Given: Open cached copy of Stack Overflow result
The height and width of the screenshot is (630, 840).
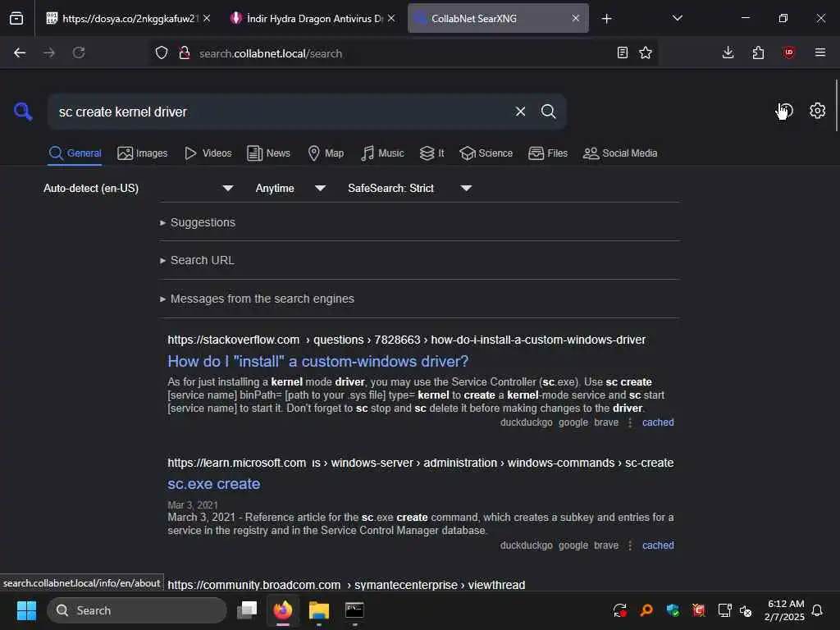Looking at the screenshot, I should click(x=658, y=422).
